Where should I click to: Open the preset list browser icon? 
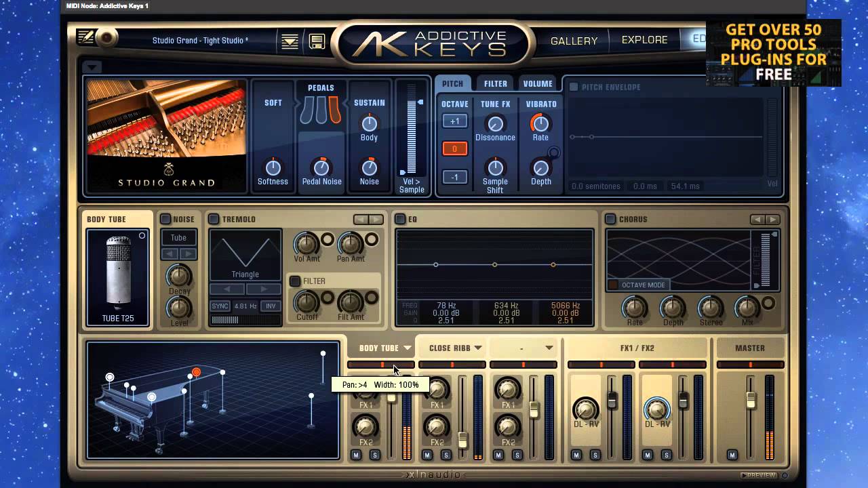(290, 41)
